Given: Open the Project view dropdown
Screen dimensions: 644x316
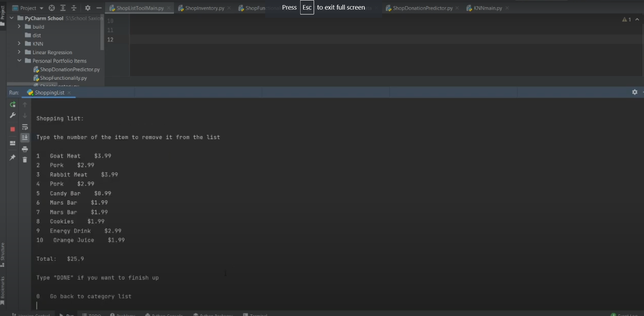Looking at the screenshot, I should click(x=41, y=8).
